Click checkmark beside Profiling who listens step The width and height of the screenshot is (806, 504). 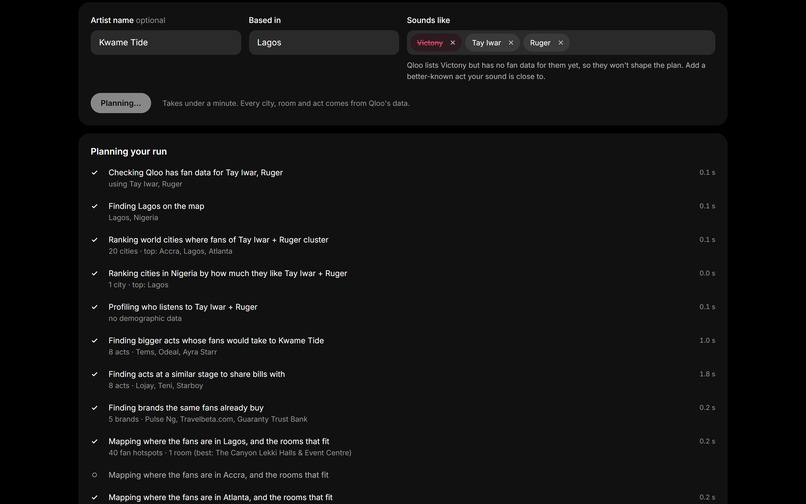pos(95,307)
